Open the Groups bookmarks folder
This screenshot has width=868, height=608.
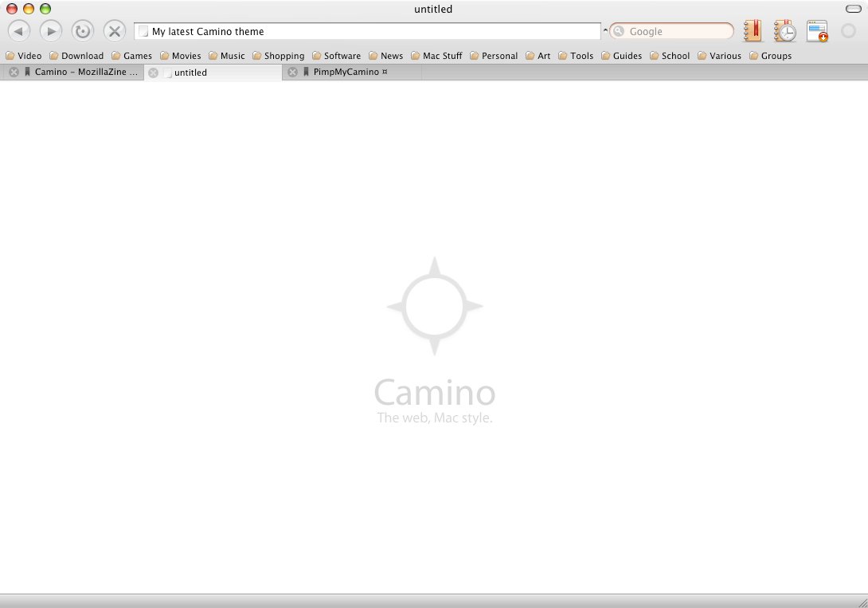(x=771, y=56)
